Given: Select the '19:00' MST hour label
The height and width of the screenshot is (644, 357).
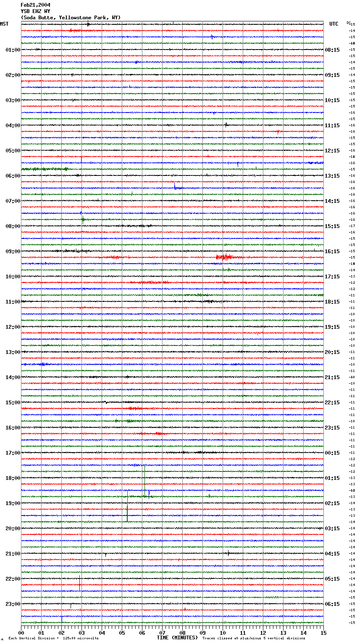Looking at the screenshot, I should 13,503.
